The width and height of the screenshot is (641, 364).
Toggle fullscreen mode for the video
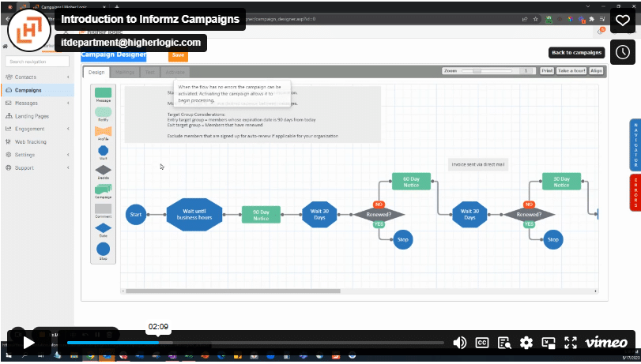(x=570, y=343)
